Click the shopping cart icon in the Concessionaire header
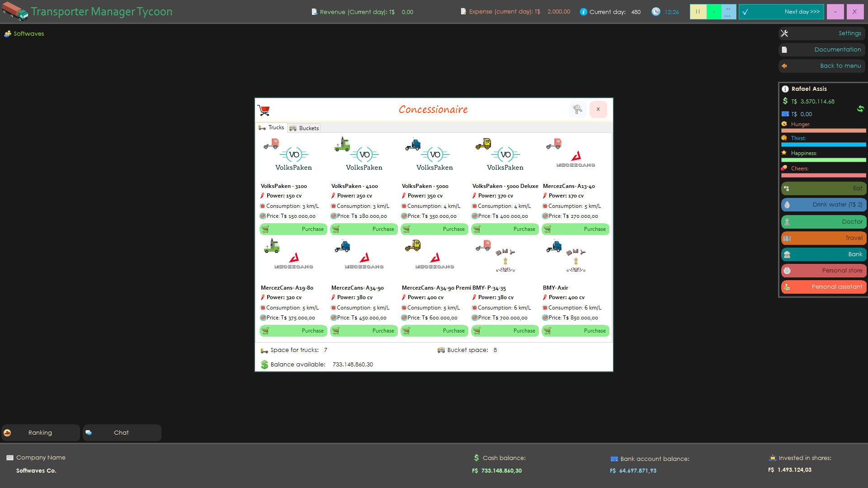 click(264, 109)
